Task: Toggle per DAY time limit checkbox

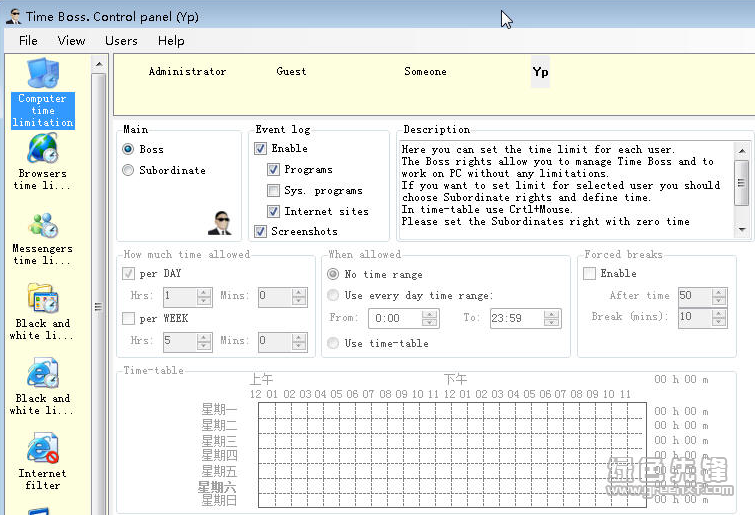Action: tap(128, 273)
